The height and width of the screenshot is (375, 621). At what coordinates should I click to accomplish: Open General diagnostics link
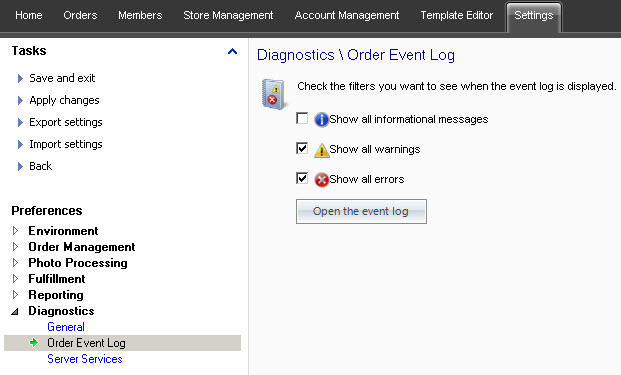(x=66, y=327)
